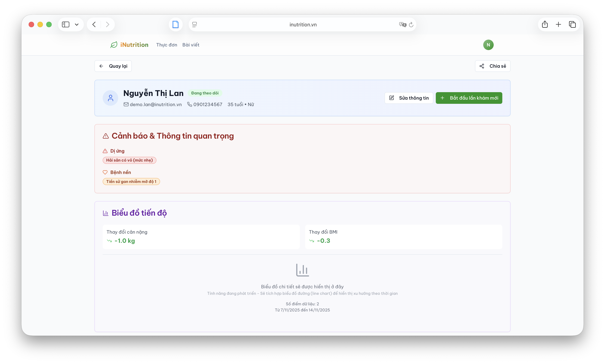
Task: Click the Chia sẻ button
Action: 492,66
